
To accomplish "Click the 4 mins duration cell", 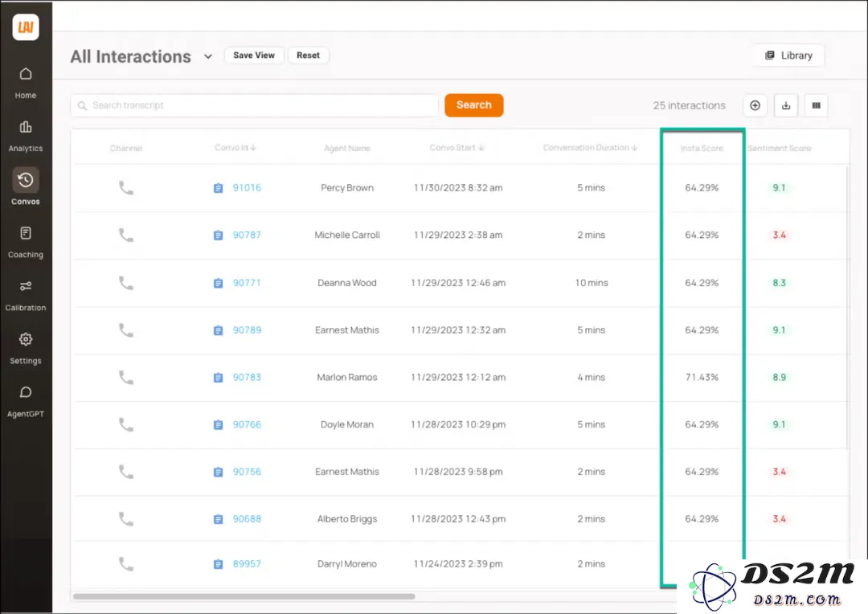I will 592,378.
